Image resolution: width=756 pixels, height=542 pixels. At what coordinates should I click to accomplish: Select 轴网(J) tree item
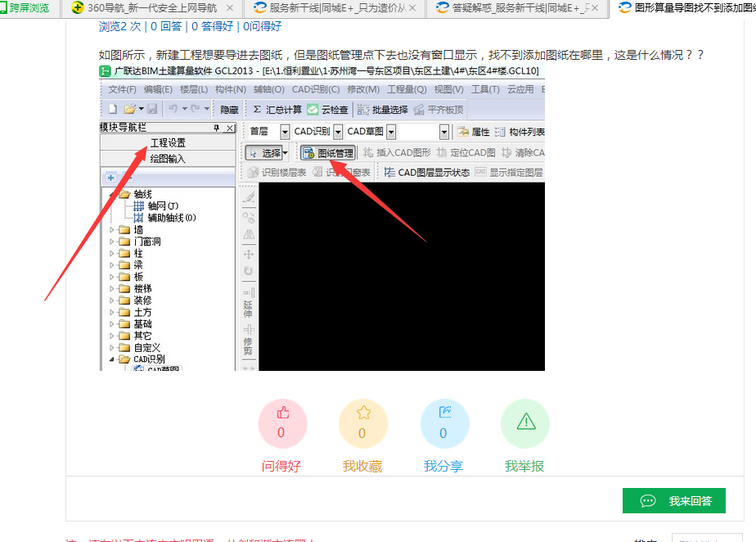pos(155,206)
